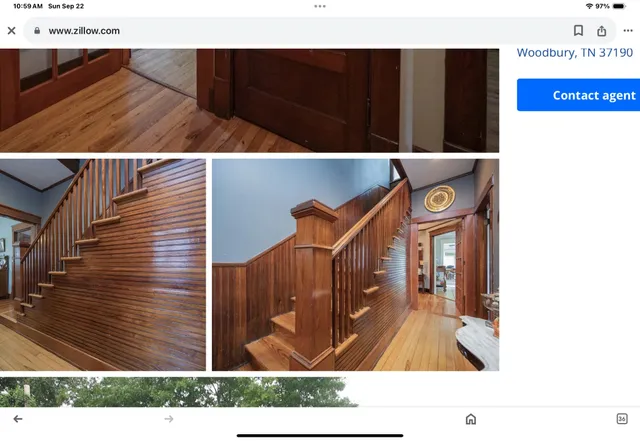Screen dimensions: 640x441
Task: Open the tabs switcher showing 36 tabs
Action: 622,419
